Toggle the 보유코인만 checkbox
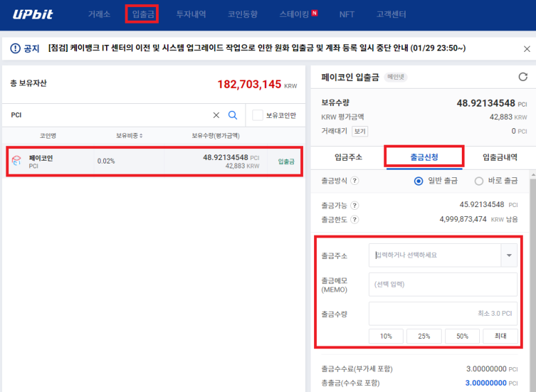 coord(257,115)
